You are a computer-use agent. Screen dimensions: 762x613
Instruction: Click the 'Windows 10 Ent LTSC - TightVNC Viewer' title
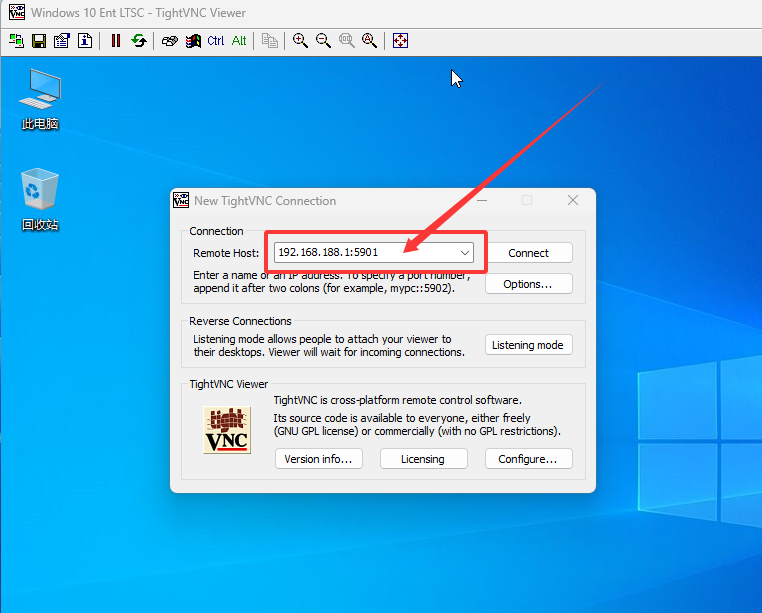click(x=138, y=13)
